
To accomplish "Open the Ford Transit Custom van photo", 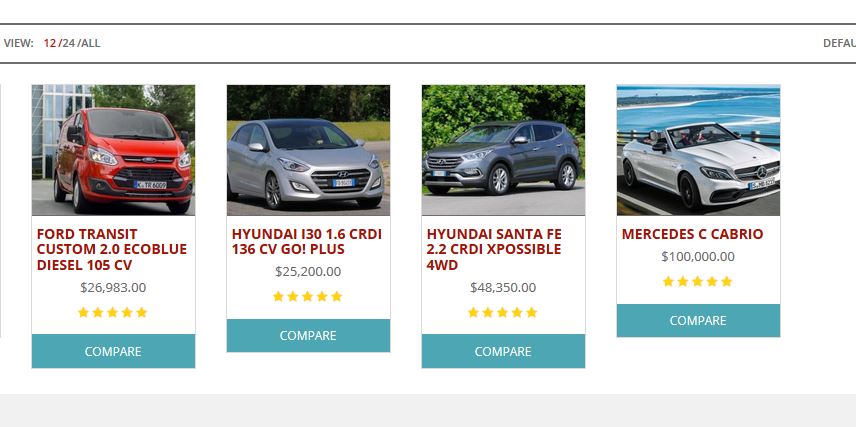I will [x=114, y=150].
